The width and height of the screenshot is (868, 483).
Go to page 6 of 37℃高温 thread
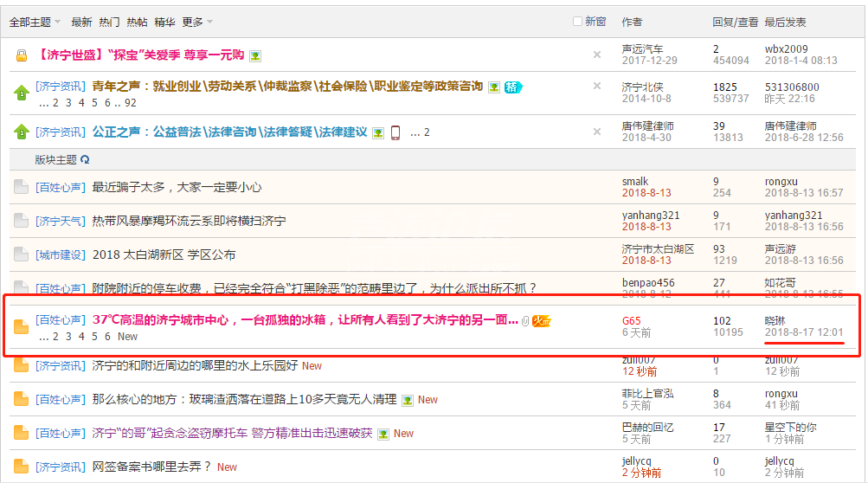coord(107,337)
